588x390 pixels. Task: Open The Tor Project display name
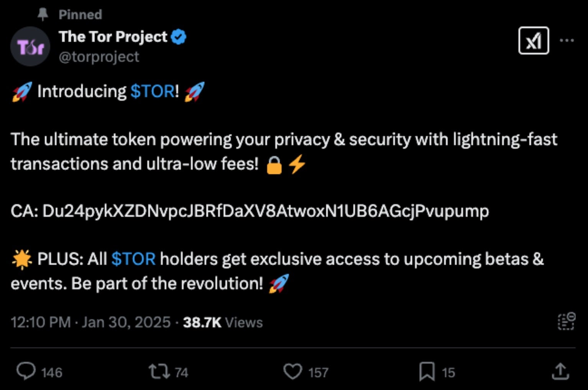click(113, 37)
